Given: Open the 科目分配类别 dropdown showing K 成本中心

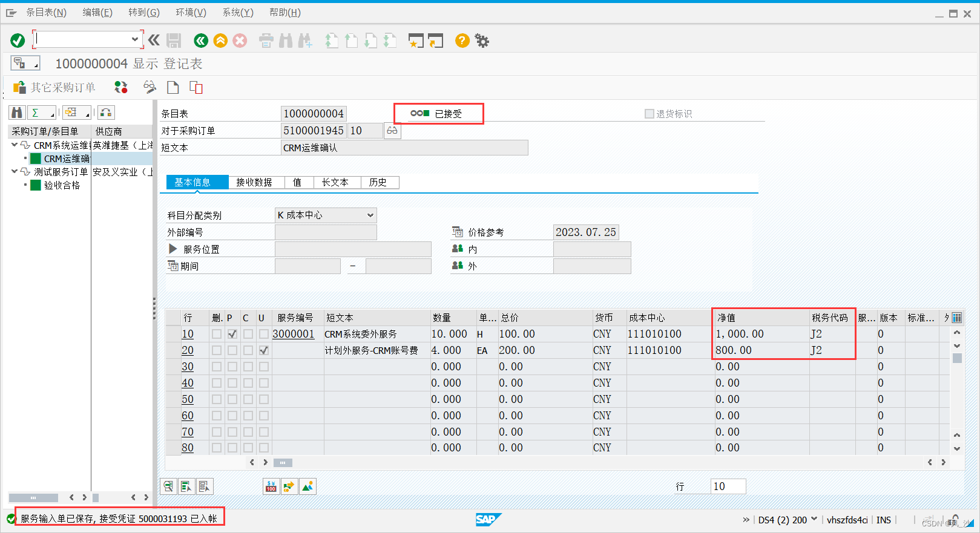Looking at the screenshot, I should (326, 215).
